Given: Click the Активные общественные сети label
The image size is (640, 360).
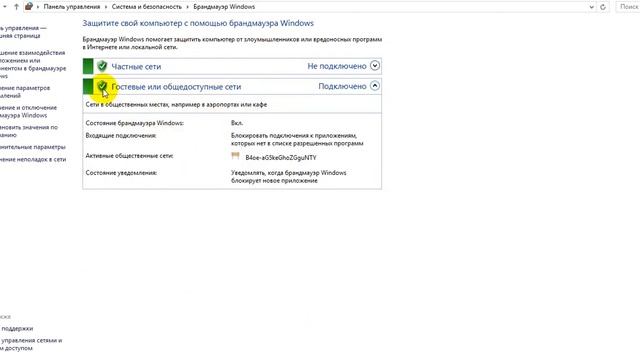Looking at the screenshot, I should (x=129, y=156).
